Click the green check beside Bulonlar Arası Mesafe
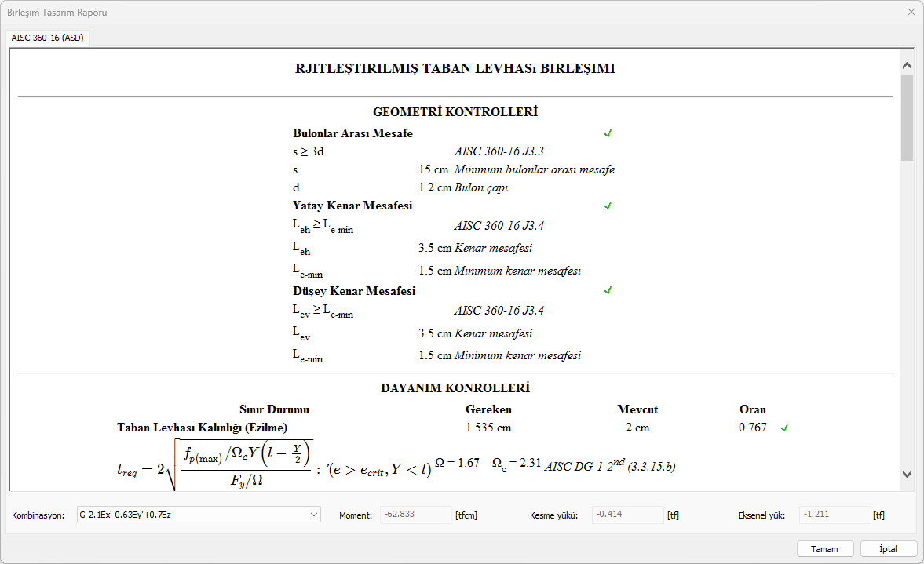924x564 pixels. (608, 133)
